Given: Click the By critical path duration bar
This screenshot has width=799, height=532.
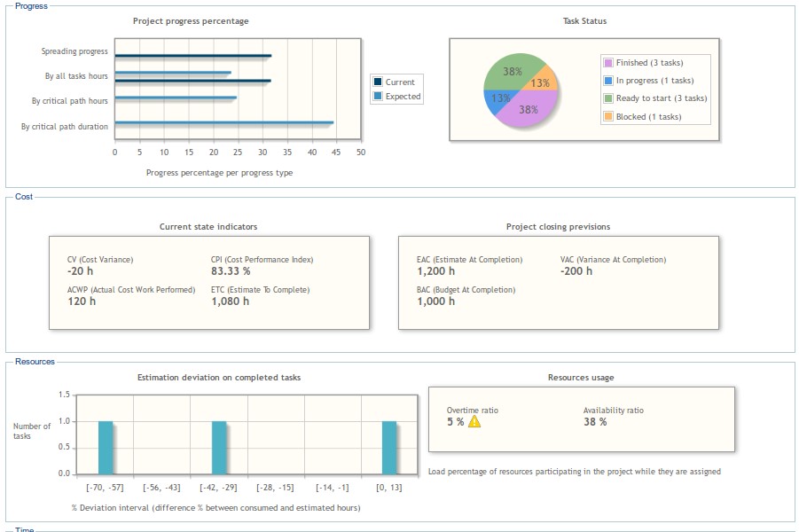Looking at the screenshot, I should tap(223, 122).
